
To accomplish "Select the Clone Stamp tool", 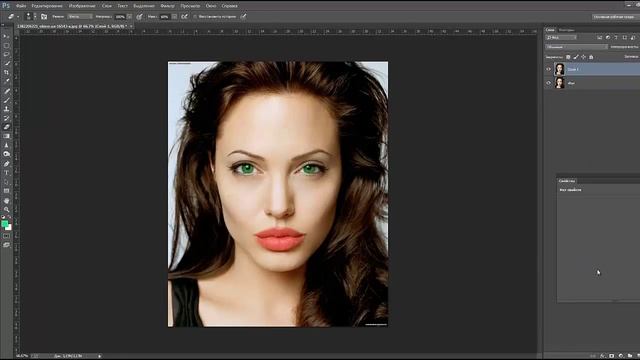I will tap(7, 109).
